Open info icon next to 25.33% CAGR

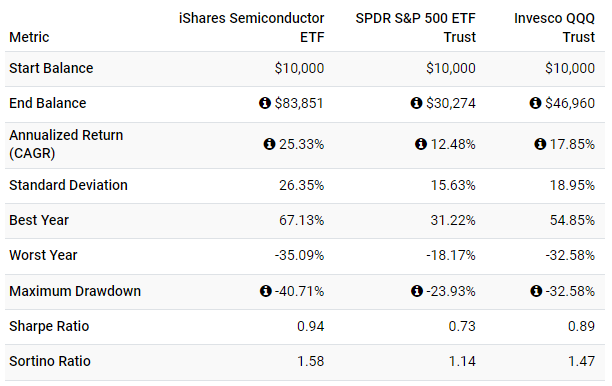click(x=269, y=144)
